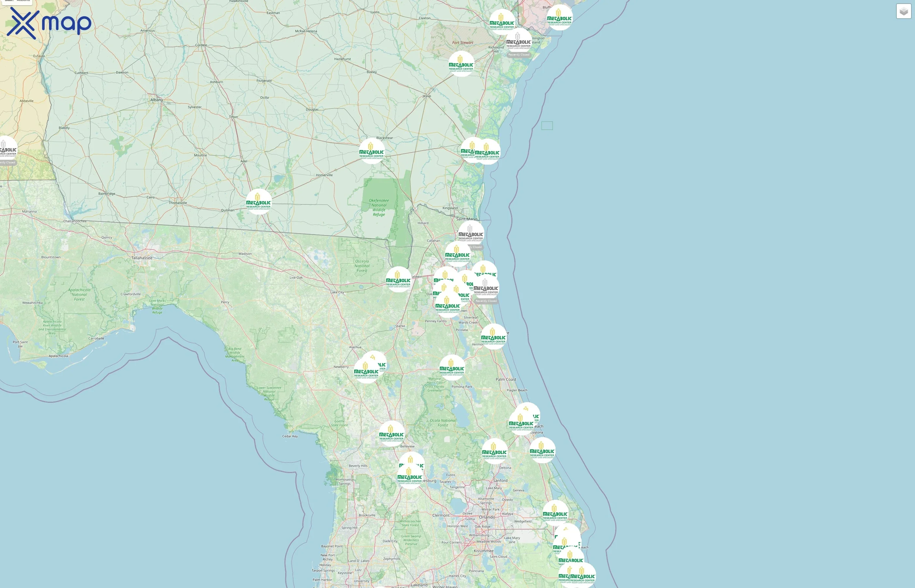Click the Metabolic marker above Belleview

(x=391, y=433)
